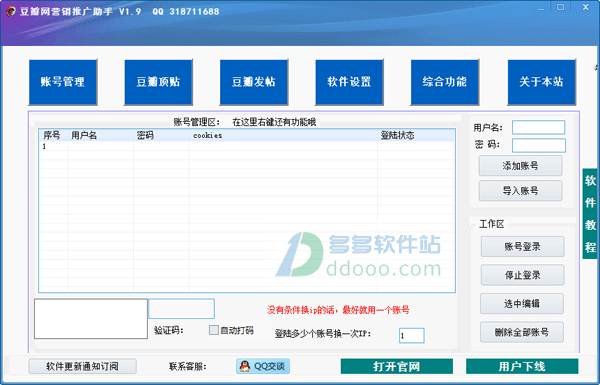
Task: Open the 软件教程 side tab
Action: point(590,214)
